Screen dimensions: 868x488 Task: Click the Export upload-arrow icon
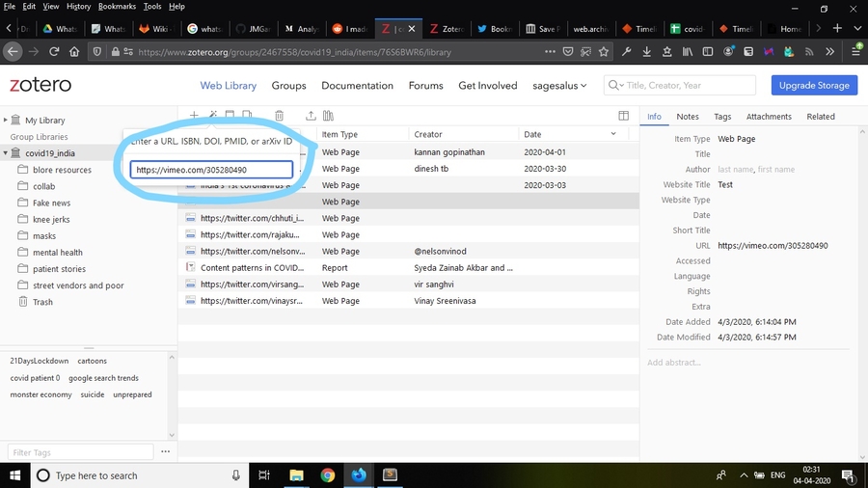[x=311, y=116]
